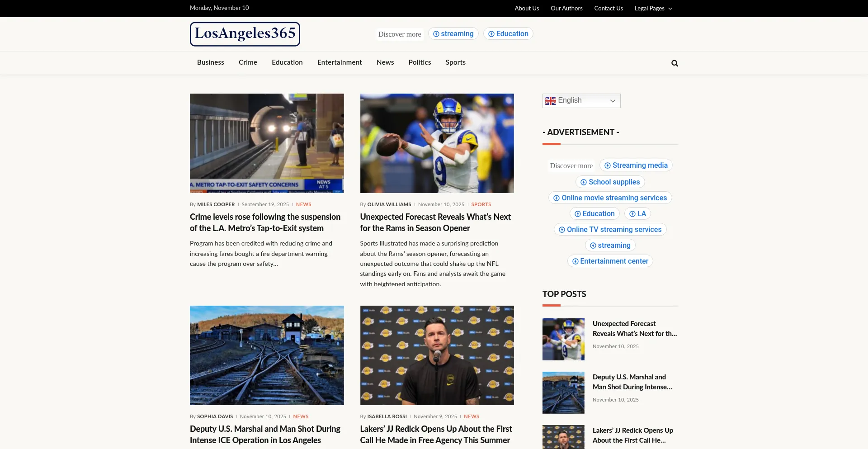Click the Metro tap-to-exit article image
Viewport: 868px width, 449px height.
(x=267, y=143)
